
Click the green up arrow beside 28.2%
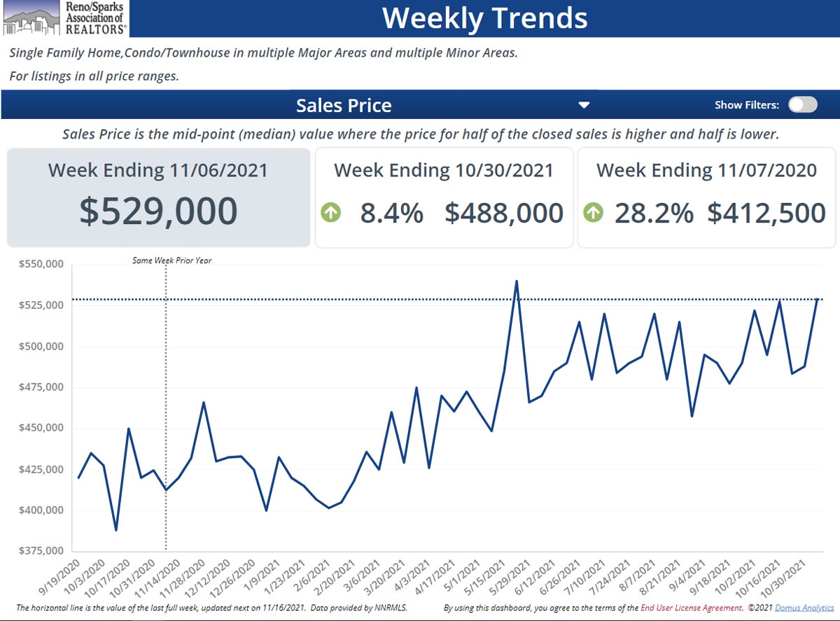[593, 213]
